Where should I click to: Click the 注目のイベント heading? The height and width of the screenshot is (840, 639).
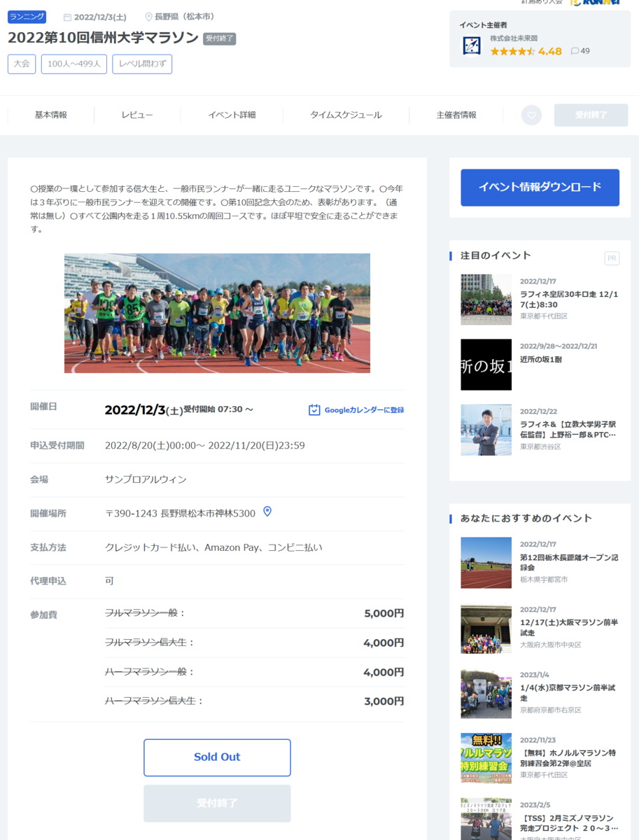click(x=496, y=255)
